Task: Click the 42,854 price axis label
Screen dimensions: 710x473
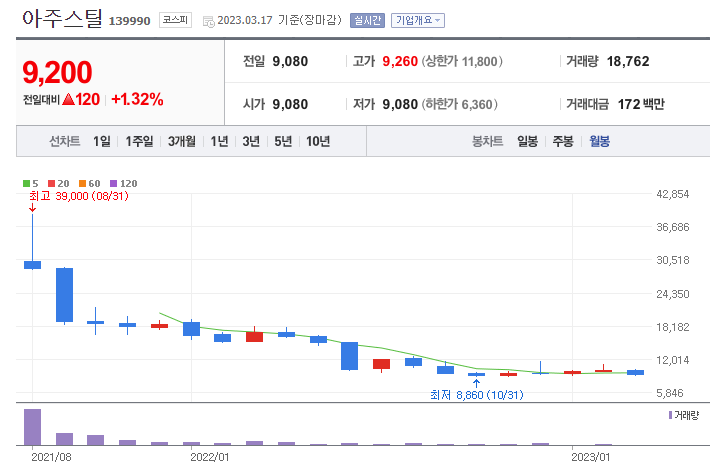Action: pyautogui.click(x=673, y=194)
